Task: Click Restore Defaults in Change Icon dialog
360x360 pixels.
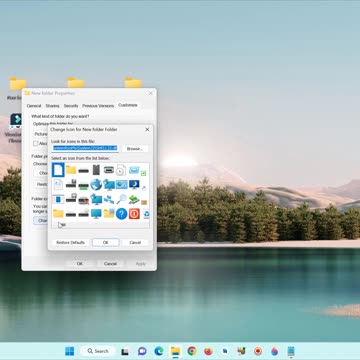Action: coord(70,243)
